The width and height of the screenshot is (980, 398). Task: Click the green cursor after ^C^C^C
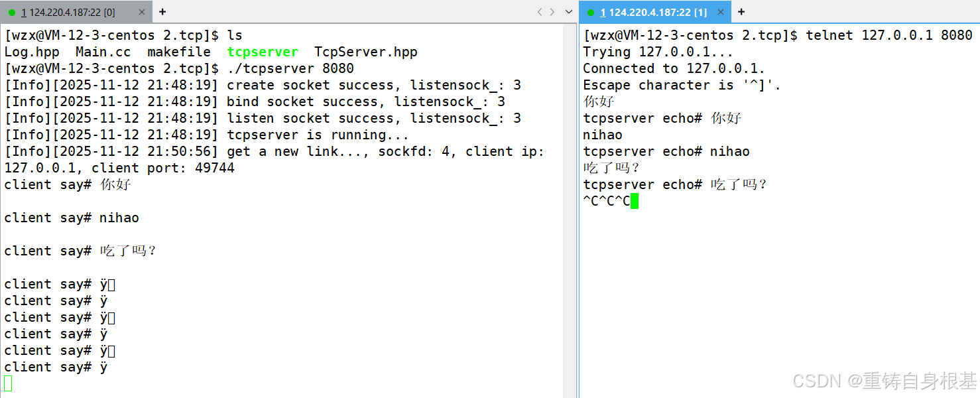point(635,201)
